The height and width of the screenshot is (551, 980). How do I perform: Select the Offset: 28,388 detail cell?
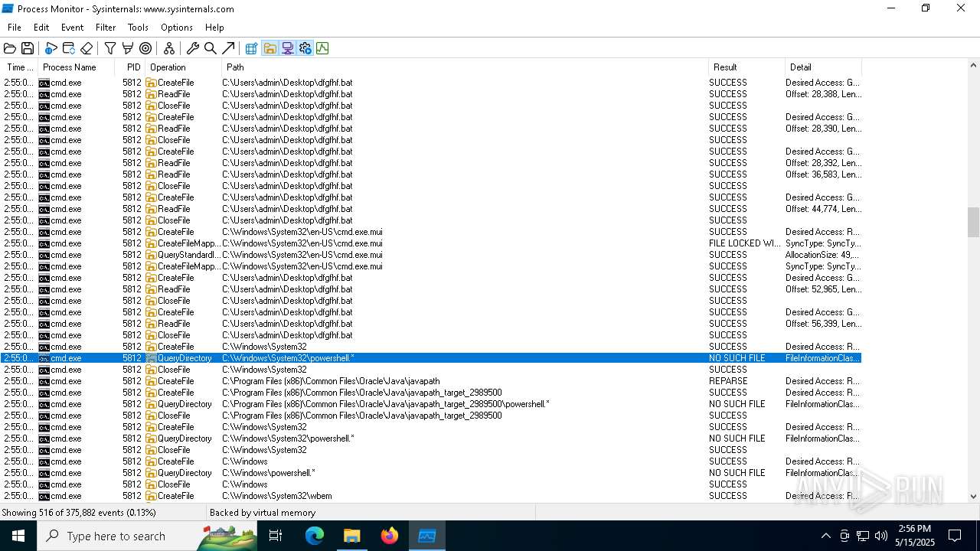[x=823, y=94]
